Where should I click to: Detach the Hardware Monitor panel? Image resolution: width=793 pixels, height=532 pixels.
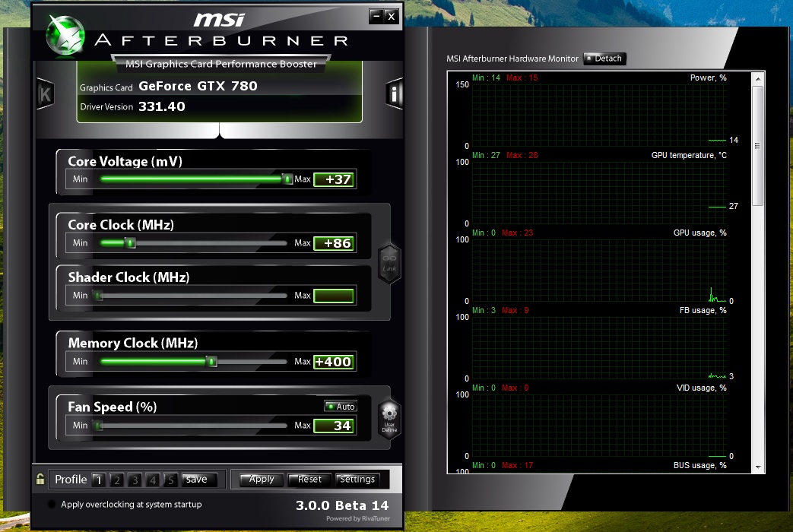coord(605,59)
